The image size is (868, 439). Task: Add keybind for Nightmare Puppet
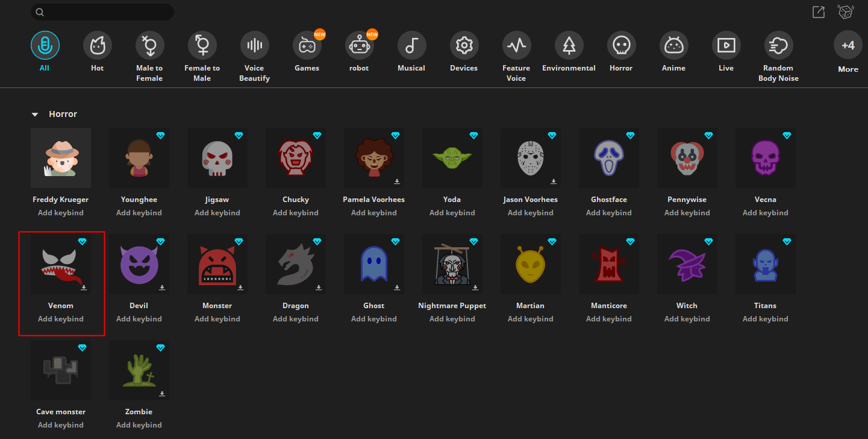(452, 319)
